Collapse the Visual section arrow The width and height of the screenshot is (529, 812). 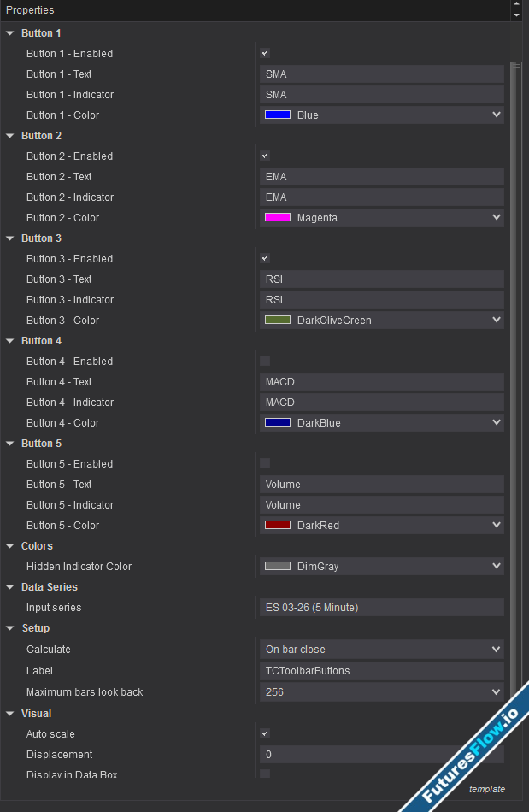click(x=10, y=714)
